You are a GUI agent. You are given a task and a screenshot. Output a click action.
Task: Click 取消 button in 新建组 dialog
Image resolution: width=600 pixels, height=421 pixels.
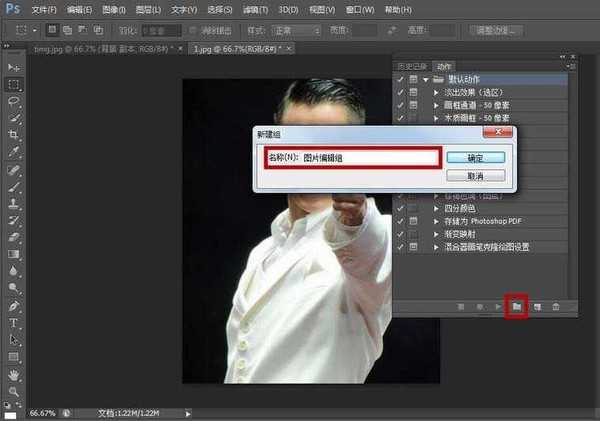(475, 175)
